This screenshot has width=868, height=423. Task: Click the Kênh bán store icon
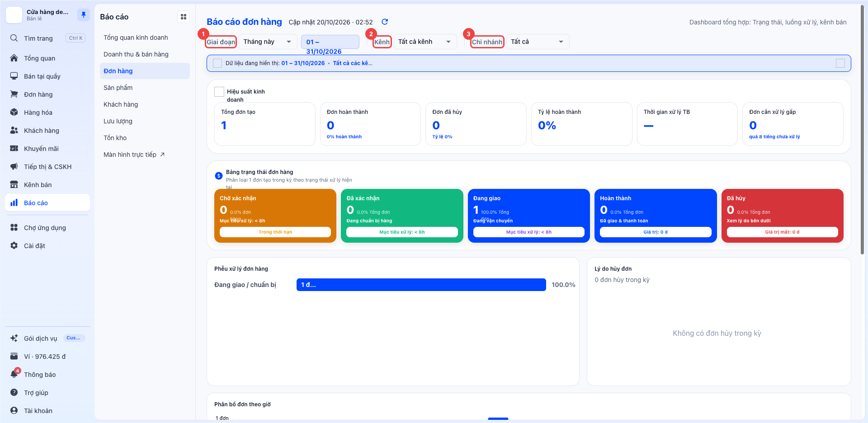[14, 185]
